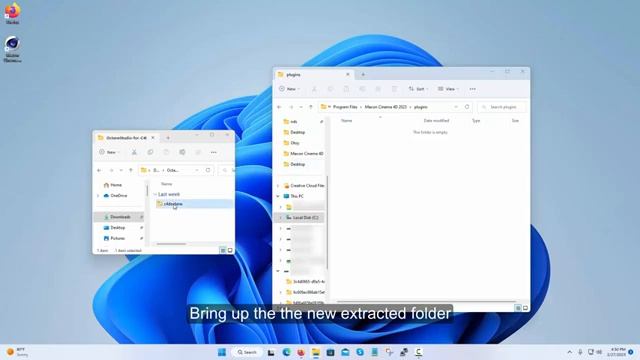Click Rename icon in plugins window toolbar
The height and width of the screenshot is (360, 640).
pos(362,89)
